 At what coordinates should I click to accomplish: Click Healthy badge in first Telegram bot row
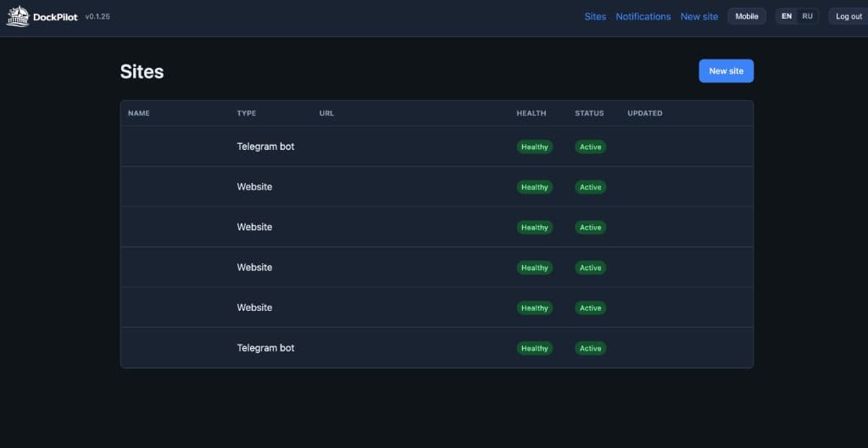535,147
